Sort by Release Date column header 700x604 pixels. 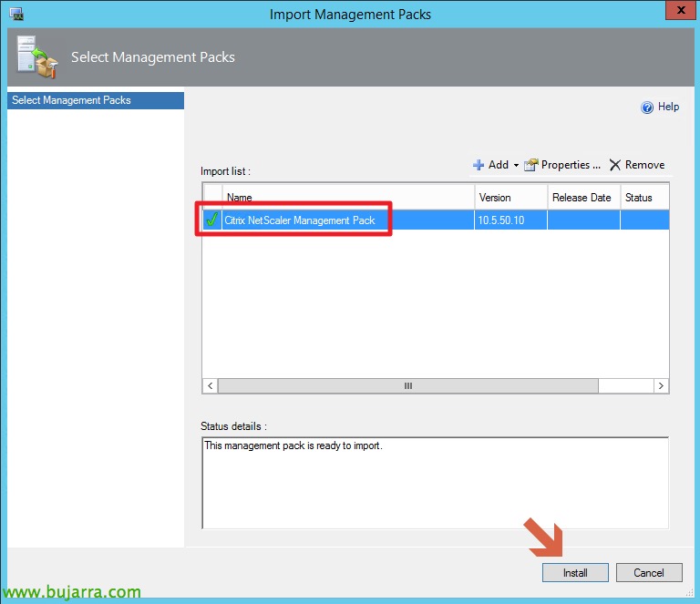pyautogui.click(x=583, y=197)
